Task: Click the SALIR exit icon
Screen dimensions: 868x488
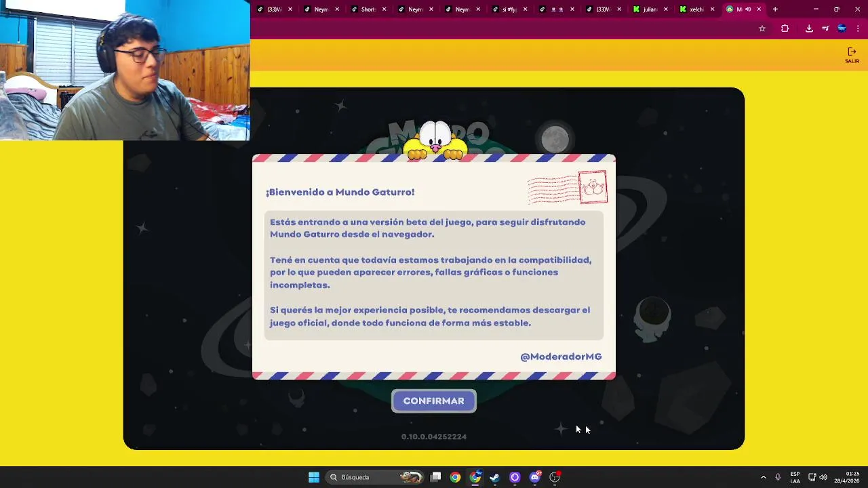Action: 852,55
